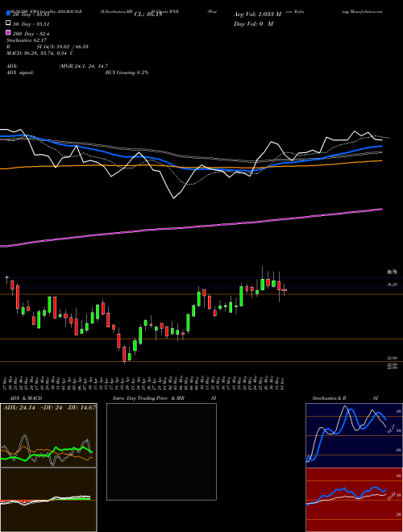The height and width of the screenshot is (532, 403).
Task: Open the blue Stochastics mini chart
Action: click(354, 435)
